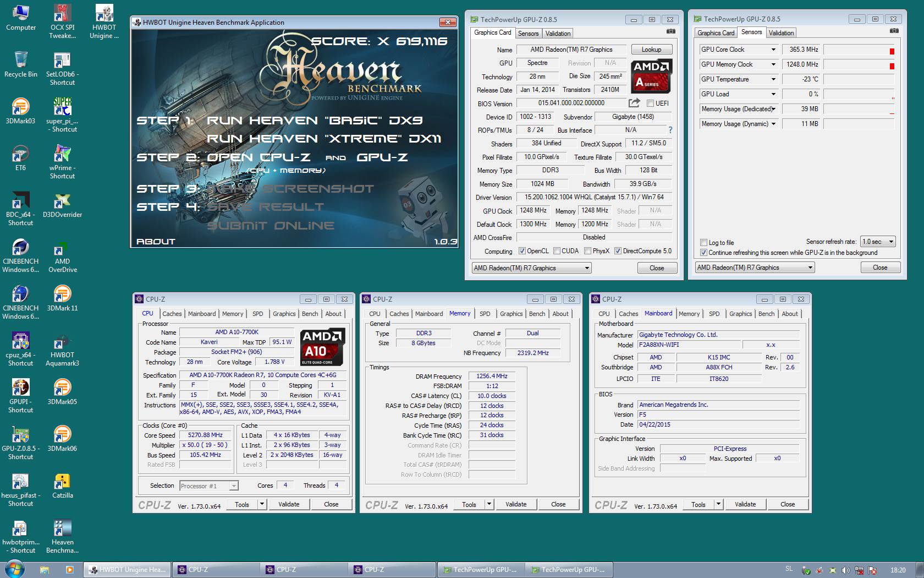Viewport: 924px width, 578px height.
Task: Open the GPU Core Clock sensor dropdown
Action: click(x=773, y=50)
